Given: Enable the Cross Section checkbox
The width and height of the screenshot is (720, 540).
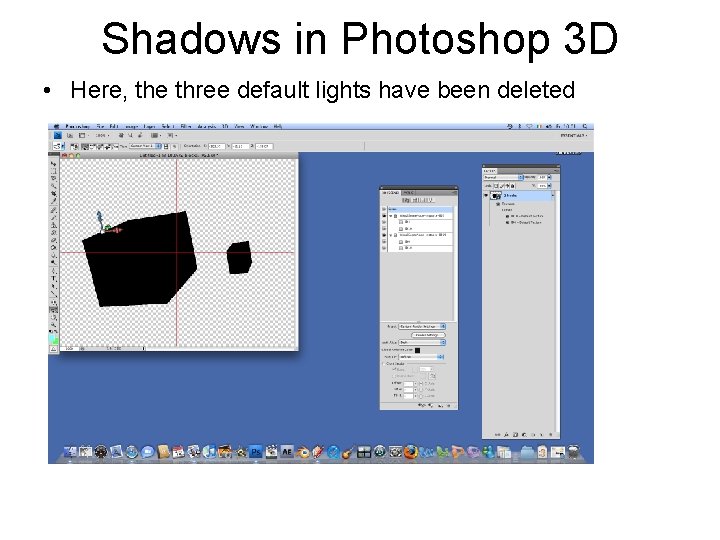Looking at the screenshot, I should 383,364.
